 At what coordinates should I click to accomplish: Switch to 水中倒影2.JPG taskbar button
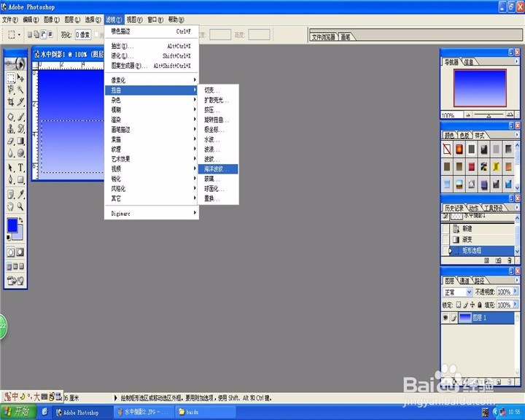[144, 412]
